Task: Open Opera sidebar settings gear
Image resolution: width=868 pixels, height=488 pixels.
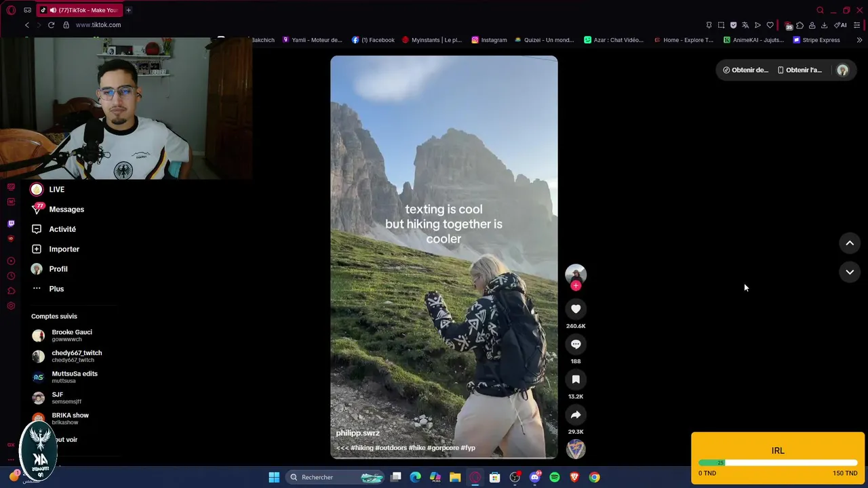Action: 11,306
